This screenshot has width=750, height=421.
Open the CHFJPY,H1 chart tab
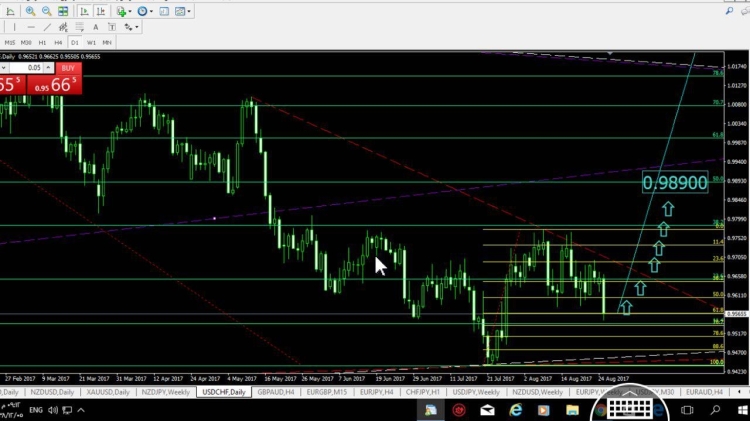[422, 392]
